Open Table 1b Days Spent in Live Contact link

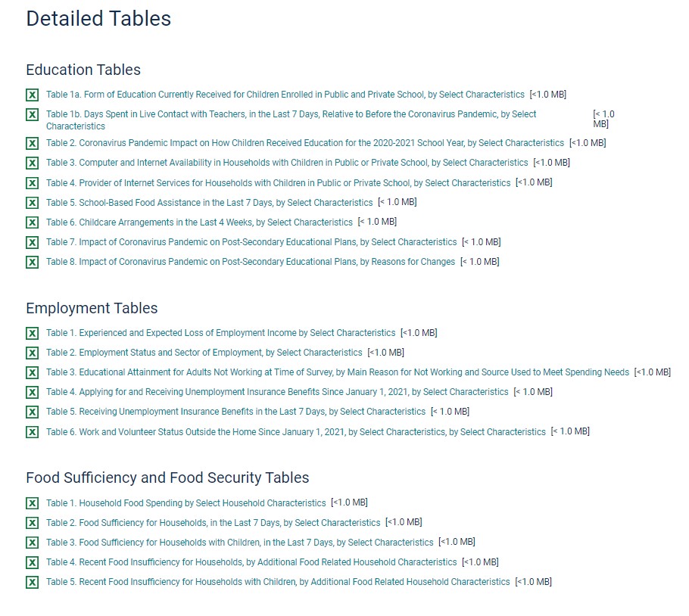[x=291, y=114]
